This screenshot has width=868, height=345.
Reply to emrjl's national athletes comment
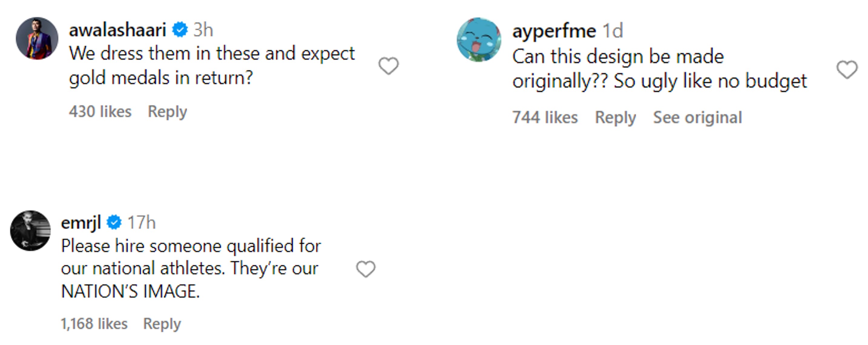pyautogui.click(x=162, y=324)
